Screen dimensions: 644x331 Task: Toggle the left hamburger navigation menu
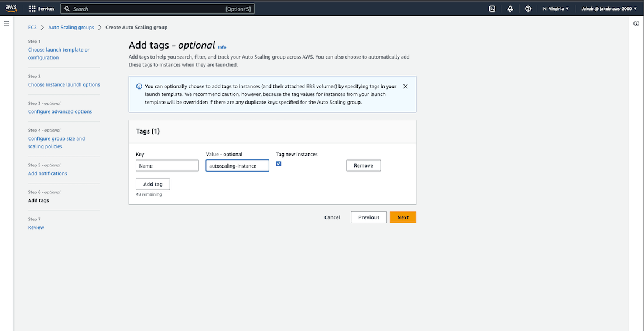(6, 23)
